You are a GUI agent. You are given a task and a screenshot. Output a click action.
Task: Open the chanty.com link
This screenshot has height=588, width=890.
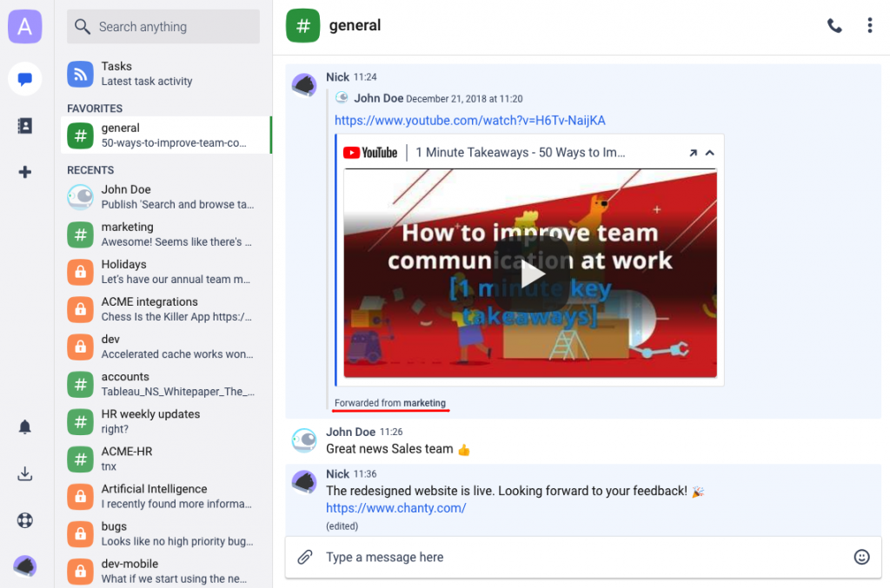click(x=395, y=508)
